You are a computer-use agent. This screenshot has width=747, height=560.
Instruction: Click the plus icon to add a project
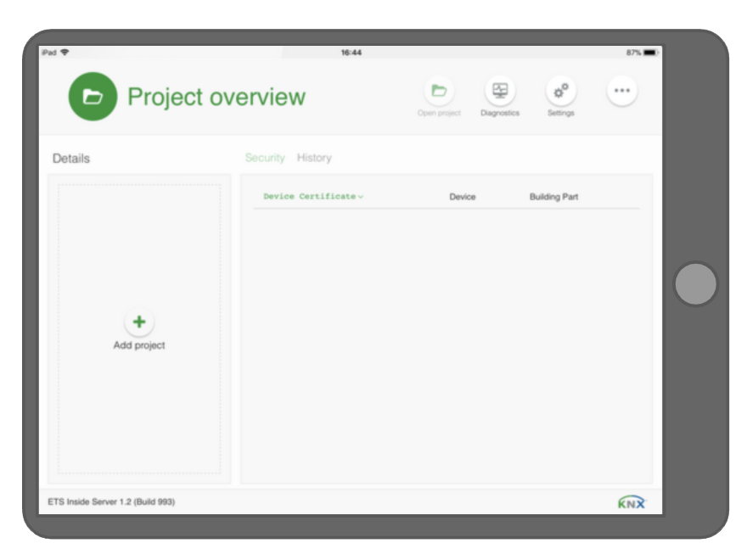(x=141, y=321)
